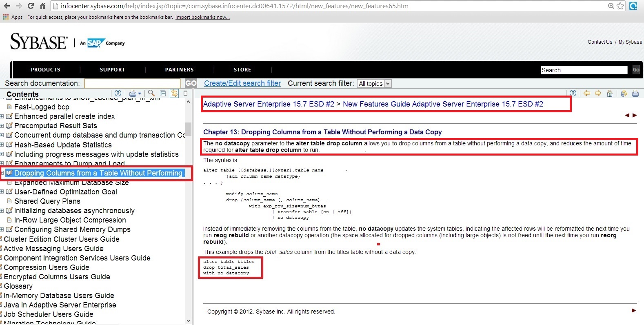Click the Contact Us link

coord(600,42)
